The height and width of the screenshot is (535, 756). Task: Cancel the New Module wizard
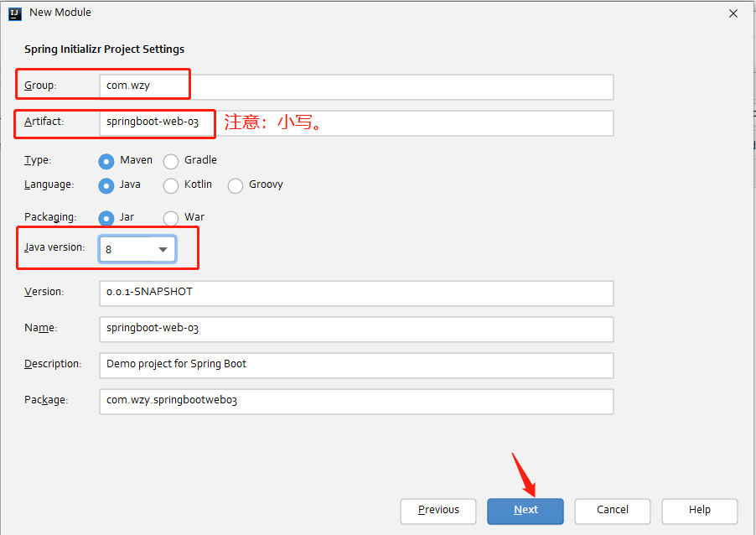(x=613, y=511)
